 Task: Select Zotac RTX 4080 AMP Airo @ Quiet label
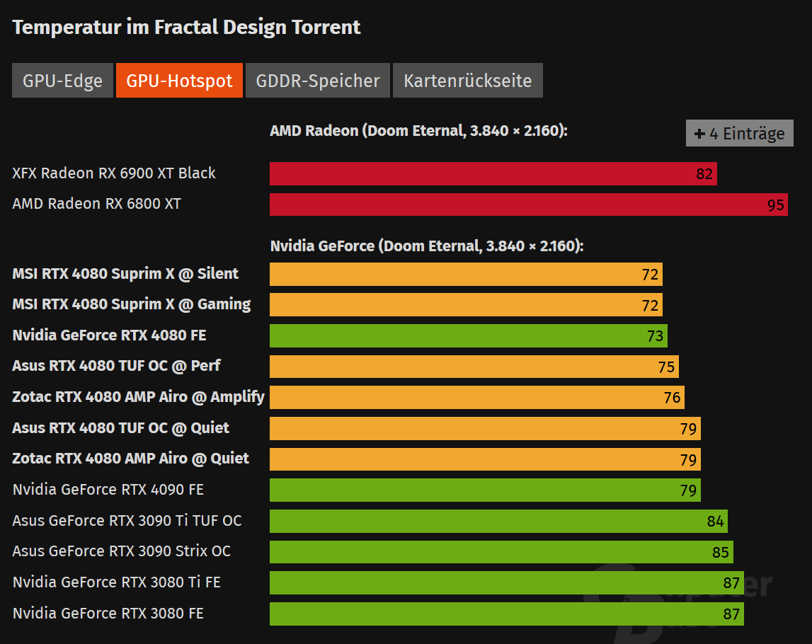click(x=130, y=458)
